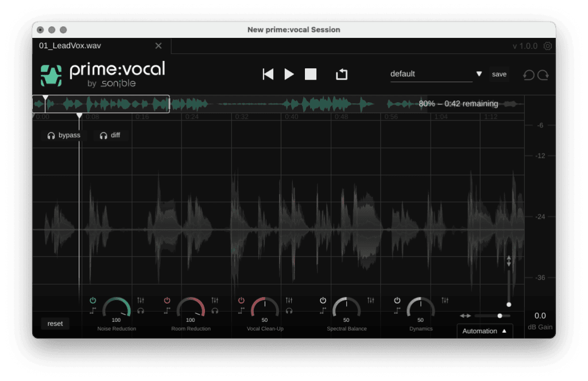Reset all module settings
588x381 pixels.
55,324
